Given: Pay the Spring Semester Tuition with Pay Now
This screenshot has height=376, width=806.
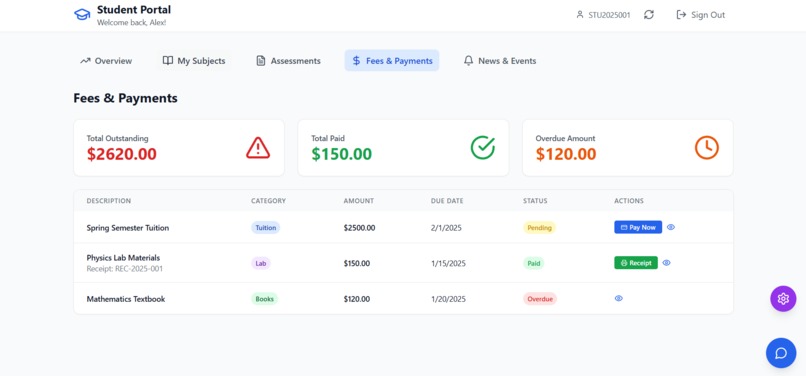Looking at the screenshot, I should (638, 227).
